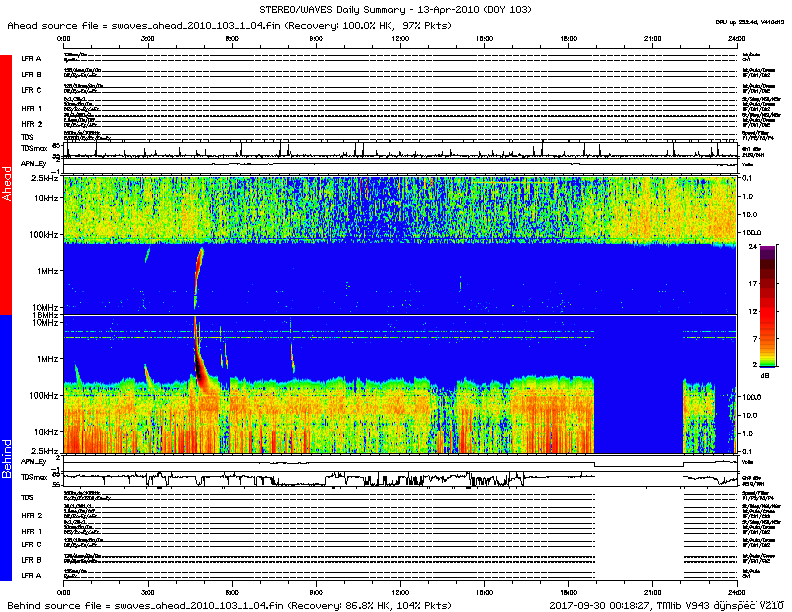The height and width of the screenshot is (612, 792).
Task: Click the red Ahead sidebar label
Action: (6, 185)
